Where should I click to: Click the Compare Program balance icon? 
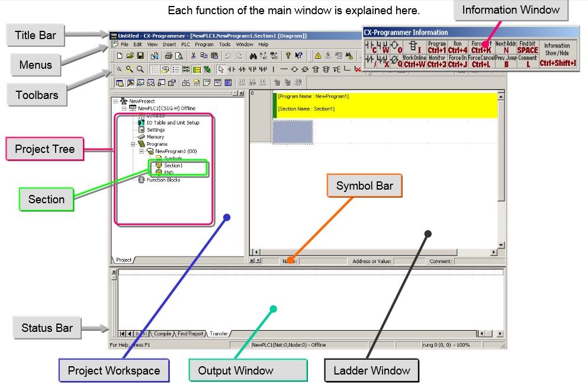(185, 82)
